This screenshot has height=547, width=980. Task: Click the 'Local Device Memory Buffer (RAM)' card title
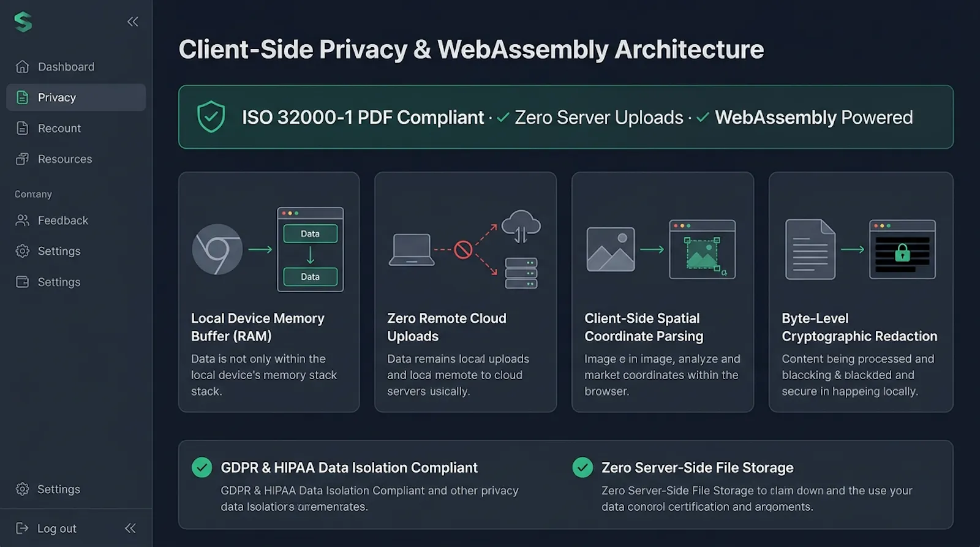[258, 327]
